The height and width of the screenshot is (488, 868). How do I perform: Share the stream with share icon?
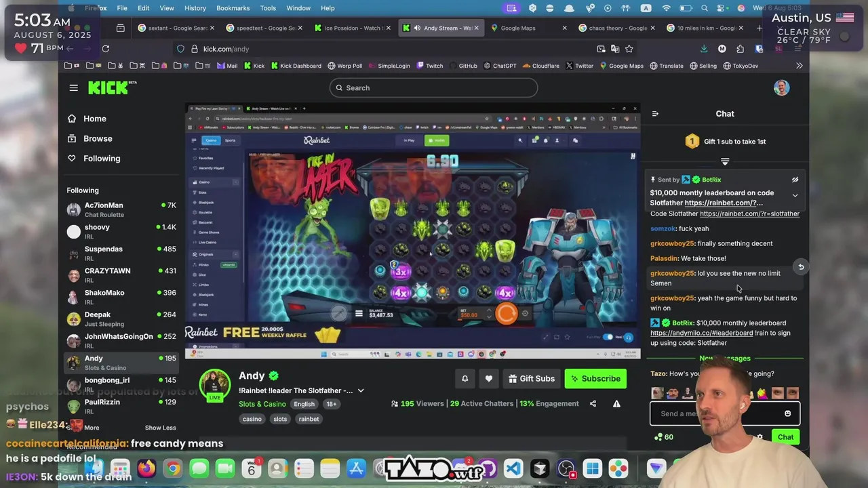(593, 404)
